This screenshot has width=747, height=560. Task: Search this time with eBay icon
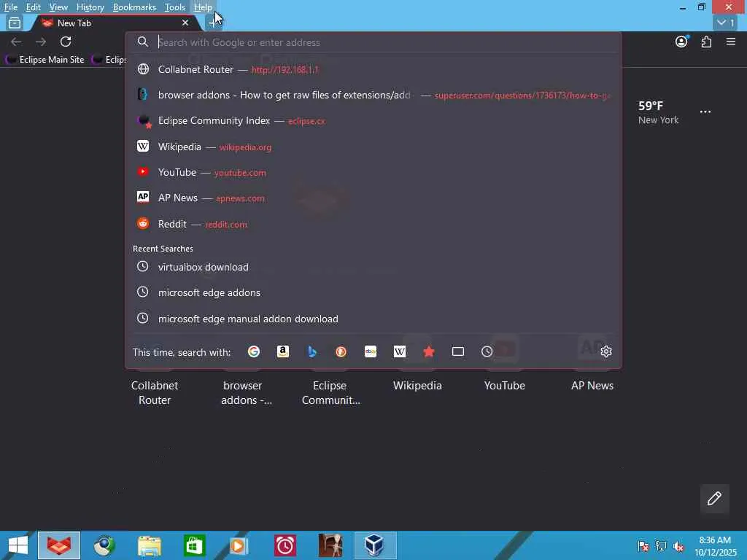click(x=370, y=352)
